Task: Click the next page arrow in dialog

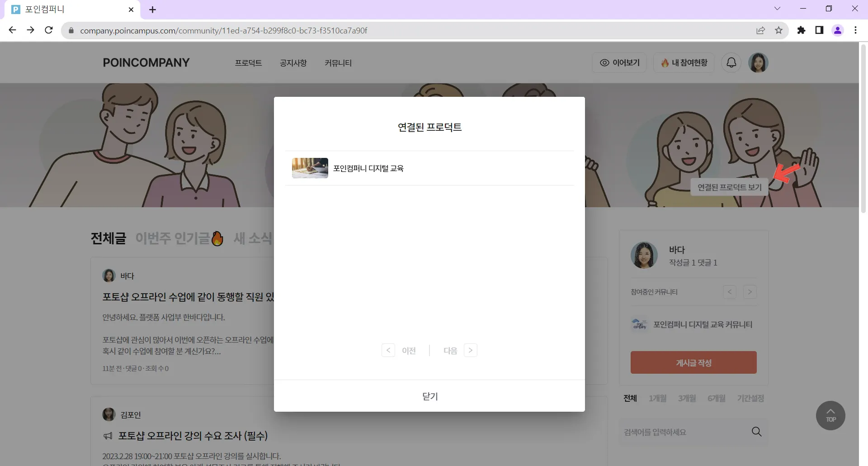Action: coord(471,350)
